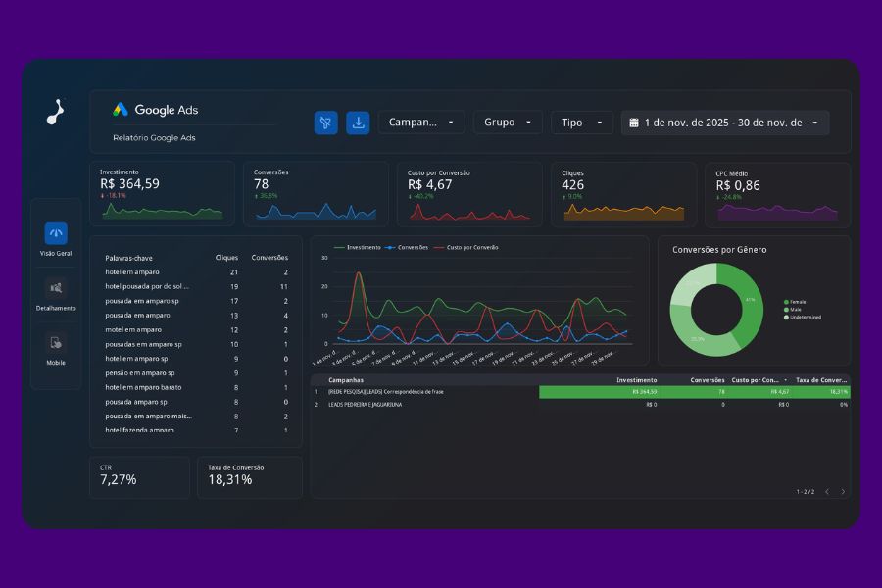Click the Taxa de Conversão 18,31% value
This screenshot has height=588, width=882.
point(230,480)
